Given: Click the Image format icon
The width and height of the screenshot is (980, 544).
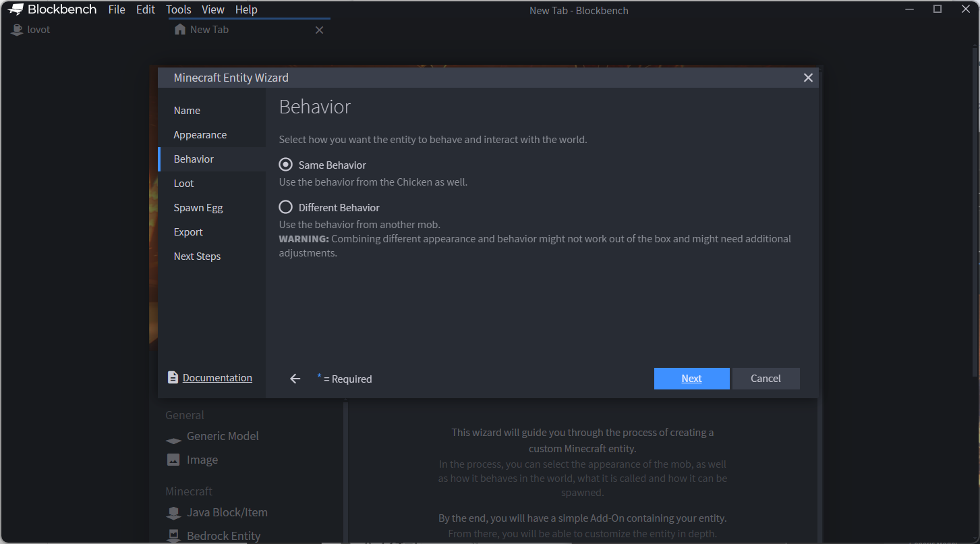Looking at the screenshot, I should 173,460.
